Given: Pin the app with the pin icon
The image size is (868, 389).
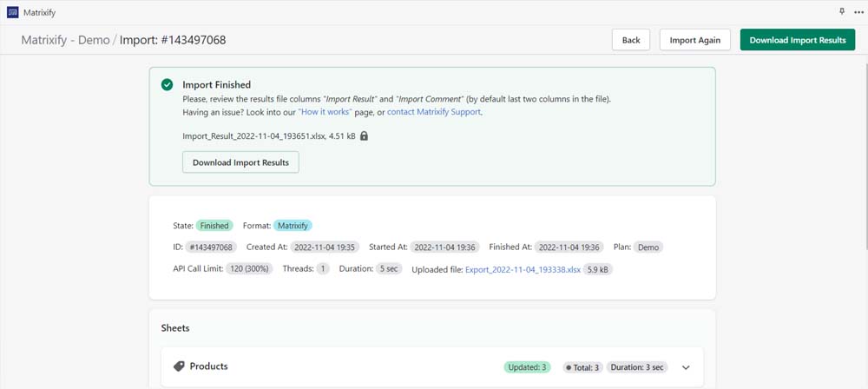Looking at the screenshot, I should point(842,11).
